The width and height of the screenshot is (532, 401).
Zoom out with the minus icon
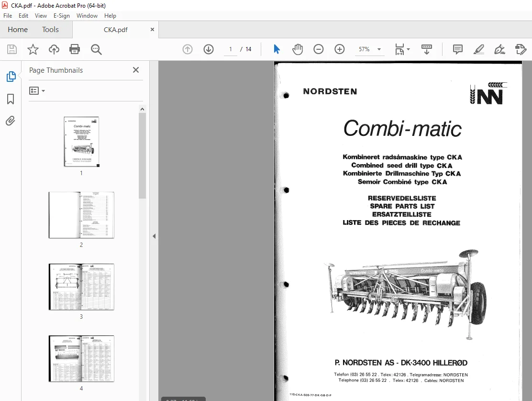pos(318,49)
